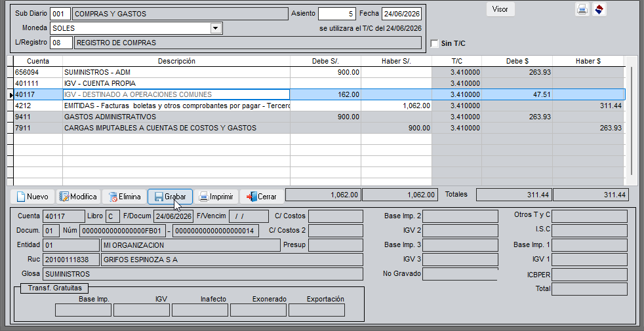Expand the Moneda SOLES dropdown
Viewport: 644px width, 331px height.
215,28
